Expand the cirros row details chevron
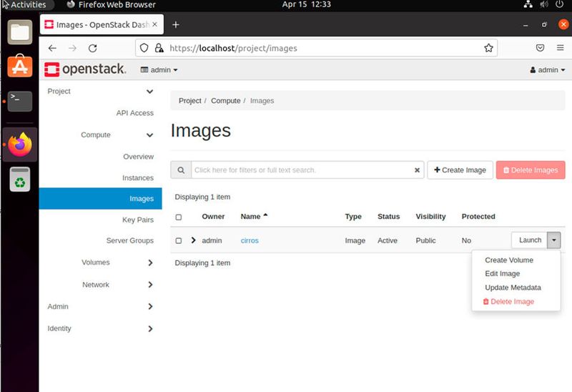Viewport: 572px width, 392px height. tap(193, 240)
